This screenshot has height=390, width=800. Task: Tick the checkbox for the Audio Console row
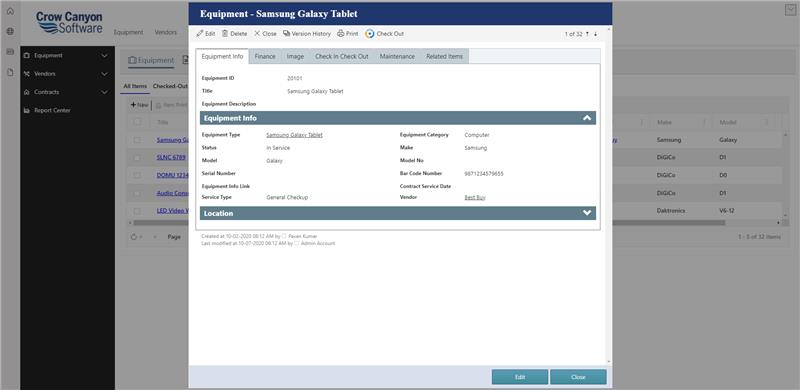(137, 193)
